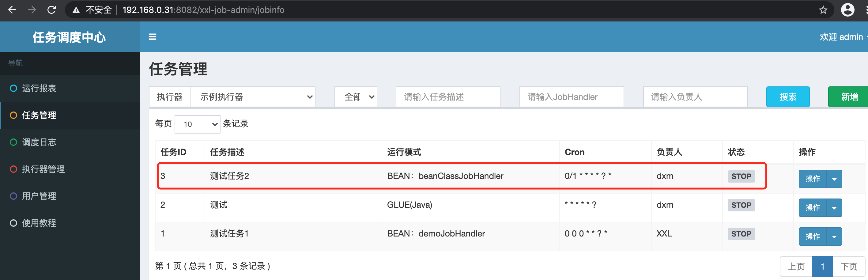
Task: Open 使用教程 in the sidebar
Action: coord(70,223)
